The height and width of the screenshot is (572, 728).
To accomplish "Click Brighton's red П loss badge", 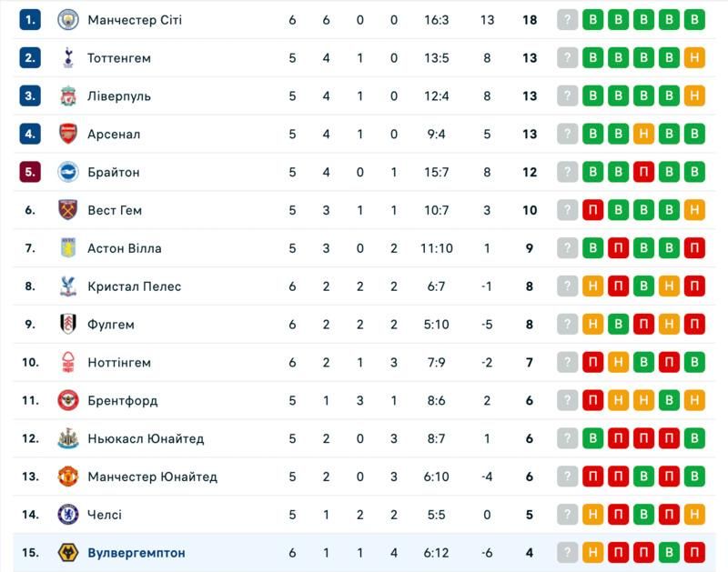I will pos(644,172).
